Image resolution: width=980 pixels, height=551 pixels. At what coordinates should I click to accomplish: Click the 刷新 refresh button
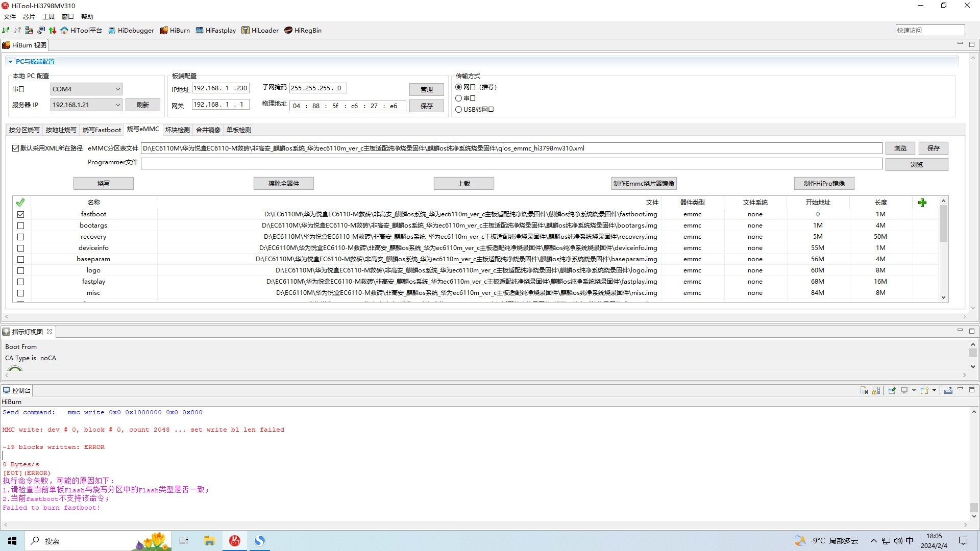143,105
